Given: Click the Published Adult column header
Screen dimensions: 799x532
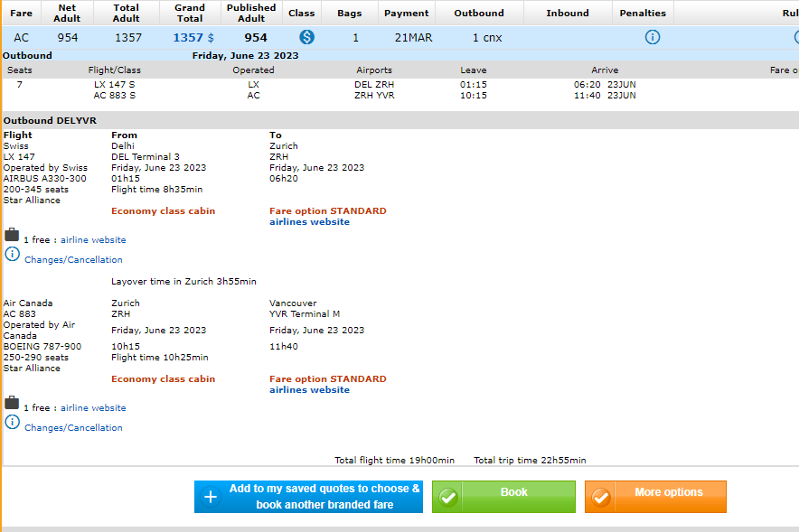Looking at the screenshot, I should (x=250, y=13).
